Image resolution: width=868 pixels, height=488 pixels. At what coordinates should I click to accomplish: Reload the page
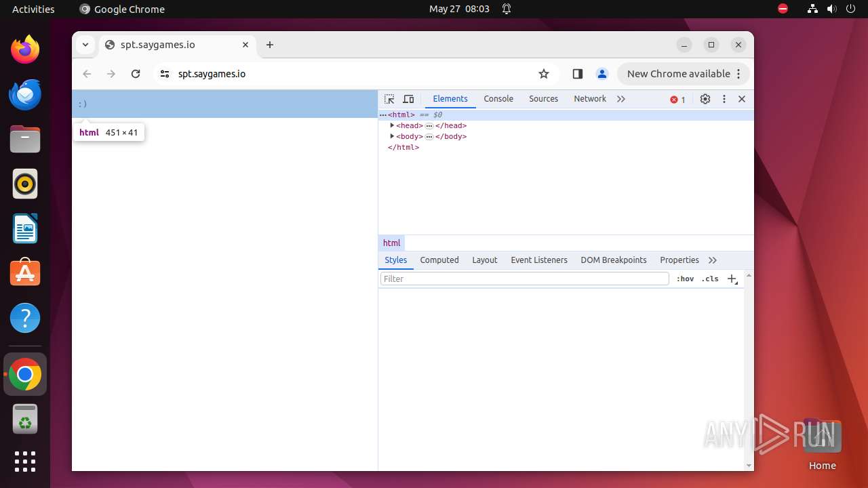[x=136, y=74]
